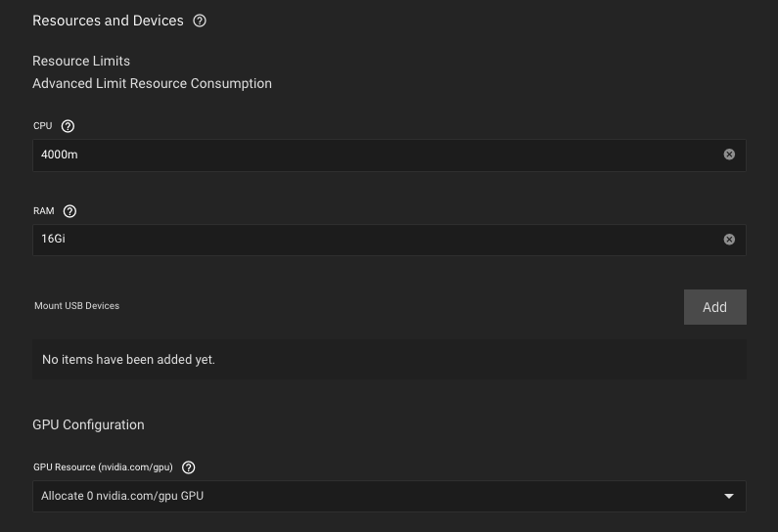Clear the CPU value with the X icon
Image resolution: width=778 pixels, height=532 pixels.
pos(729,155)
